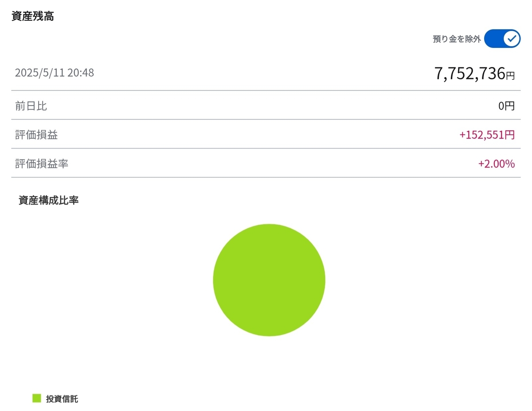Click the 円 unit beside total balance
Image resolution: width=532 pixels, height=411 pixels.
pos(511,76)
